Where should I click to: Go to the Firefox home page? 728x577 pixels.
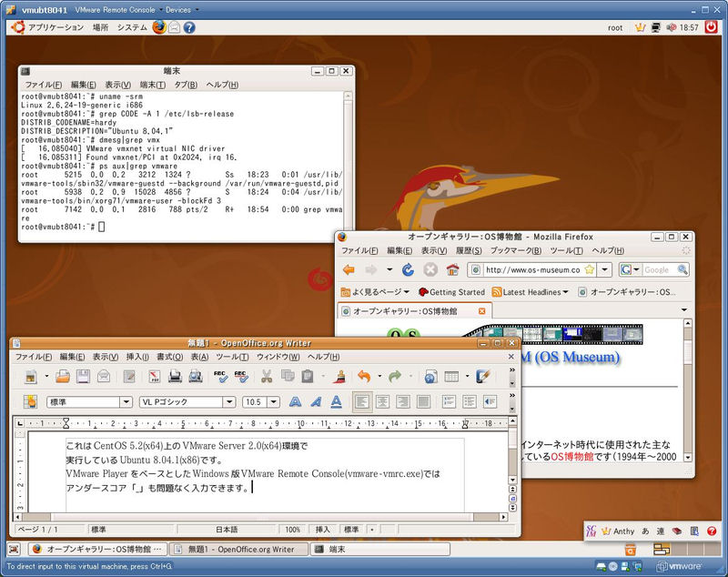(452, 269)
